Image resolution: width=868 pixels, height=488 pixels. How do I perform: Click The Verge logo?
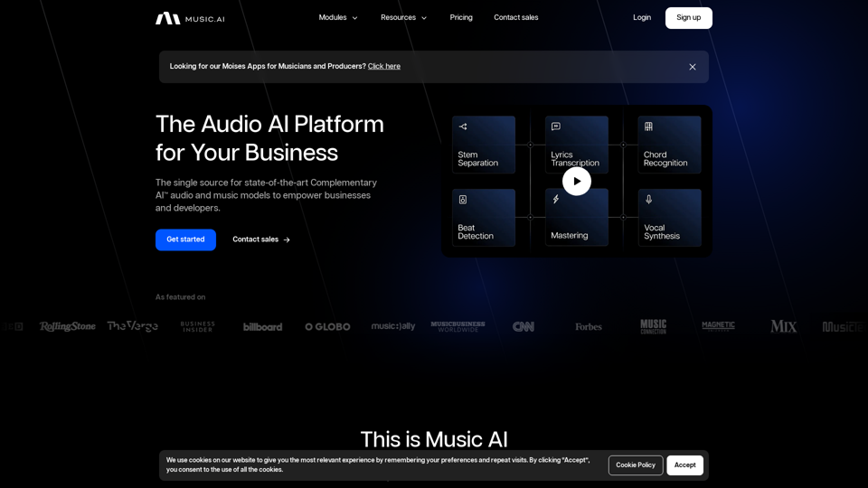click(132, 326)
